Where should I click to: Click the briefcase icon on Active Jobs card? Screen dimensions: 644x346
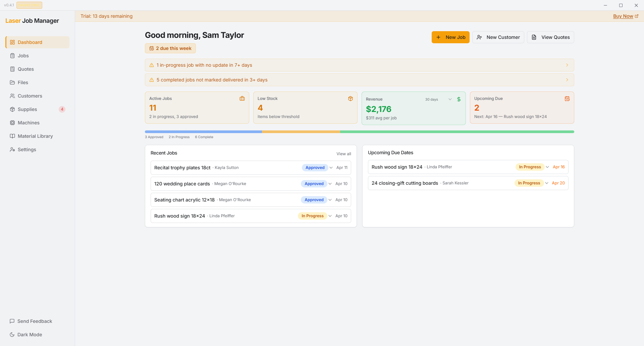(242, 98)
